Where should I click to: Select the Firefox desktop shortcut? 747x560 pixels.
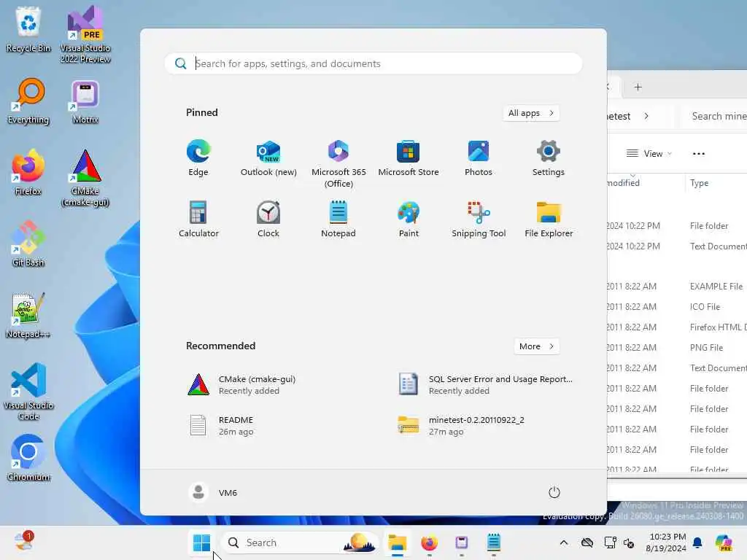pyautogui.click(x=28, y=172)
